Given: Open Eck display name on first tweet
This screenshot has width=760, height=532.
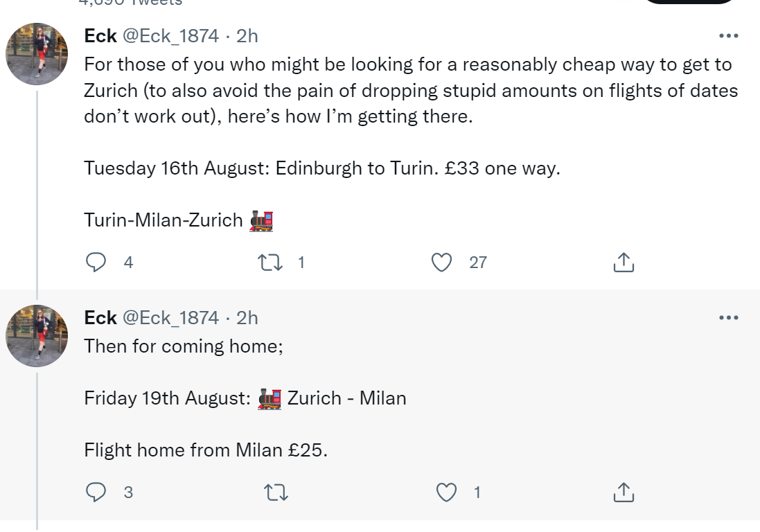Looking at the screenshot, I should pyautogui.click(x=100, y=36).
